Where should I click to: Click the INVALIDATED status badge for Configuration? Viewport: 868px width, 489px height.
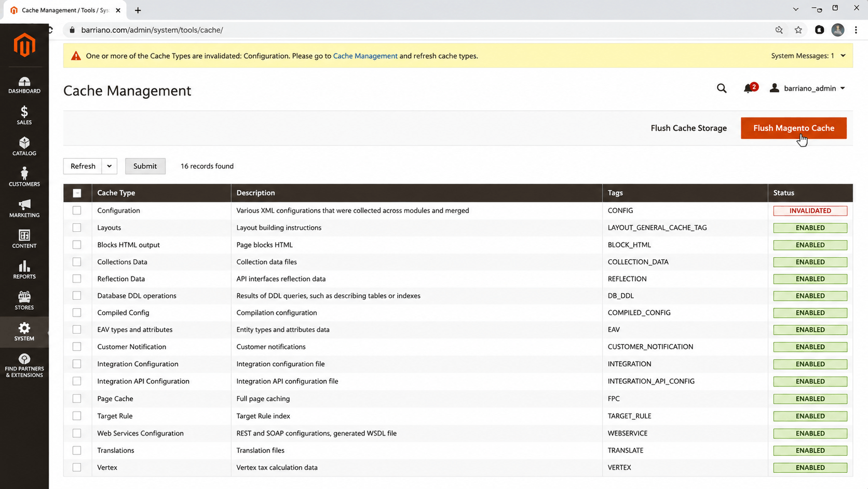(810, 211)
